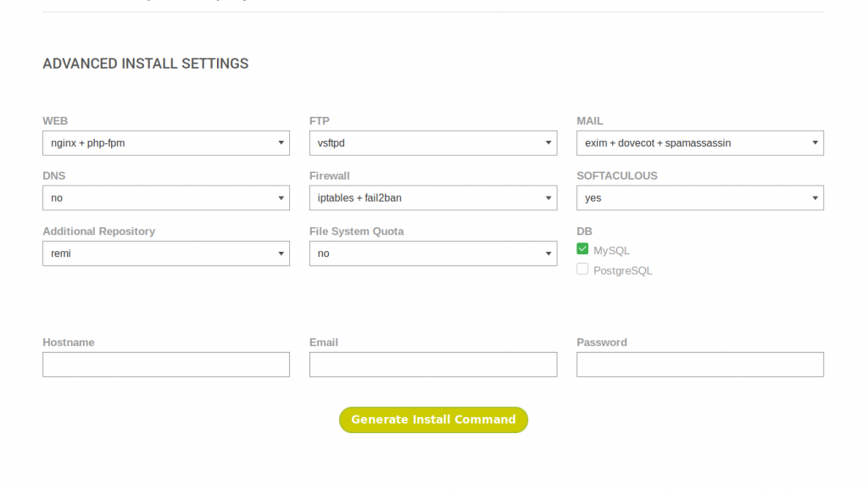Focus the Password input field
The width and height of the screenshot is (868, 490).
[x=699, y=365]
